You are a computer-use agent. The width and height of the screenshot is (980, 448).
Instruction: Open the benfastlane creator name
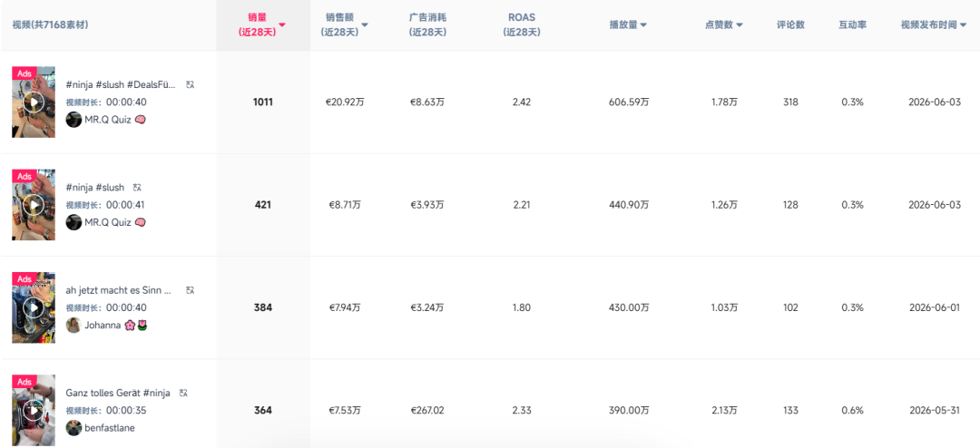[x=110, y=427]
